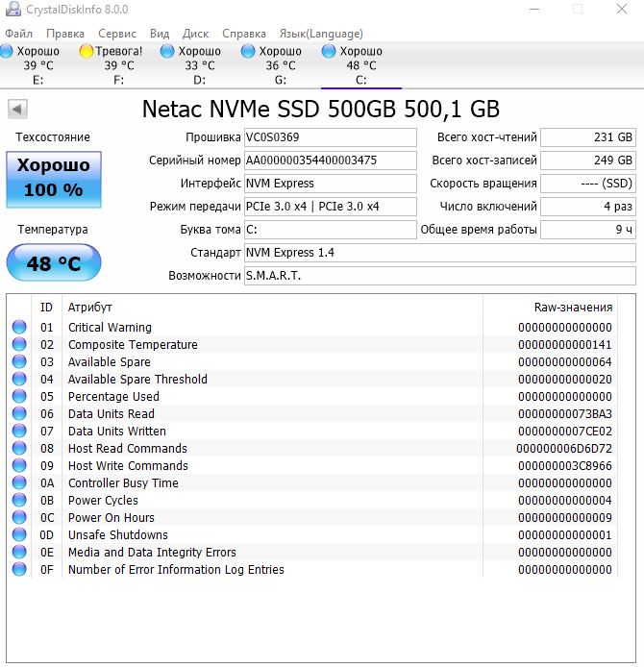Image resolution: width=644 pixels, height=667 pixels.
Task: Click the Прошивка field VC0S0369
Action: pos(330,137)
